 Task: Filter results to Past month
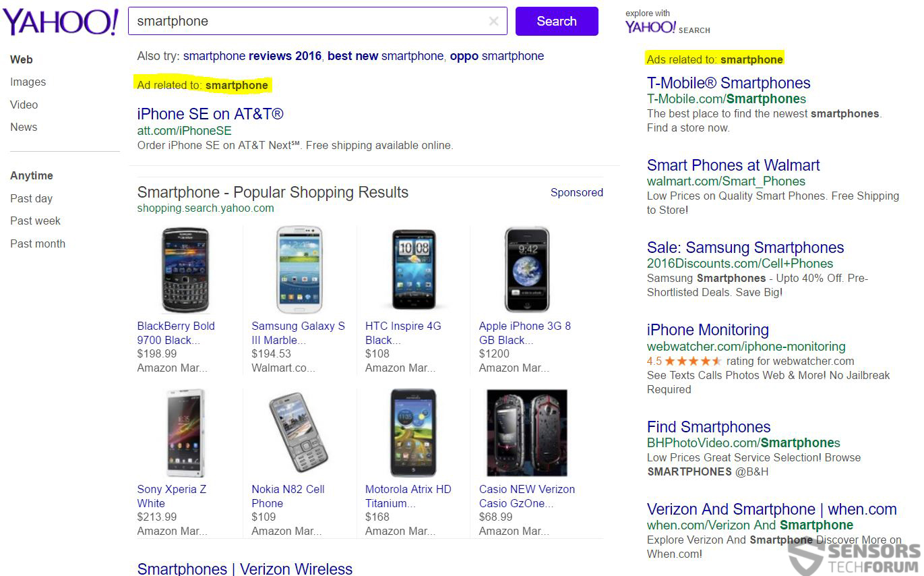point(38,243)
